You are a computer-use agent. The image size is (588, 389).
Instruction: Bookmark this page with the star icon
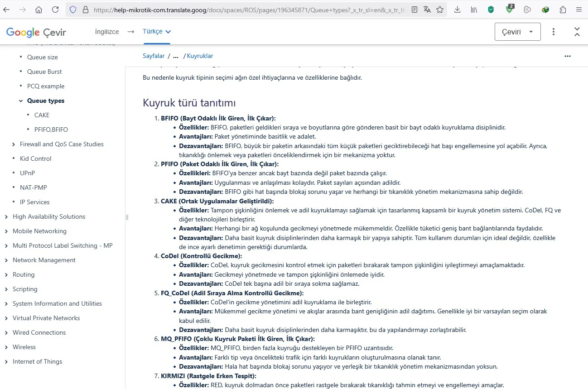(x=440, y=10)
